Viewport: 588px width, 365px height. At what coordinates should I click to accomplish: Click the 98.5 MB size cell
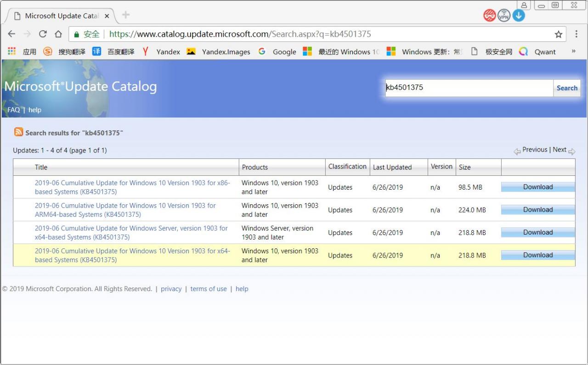click(470, 187)
